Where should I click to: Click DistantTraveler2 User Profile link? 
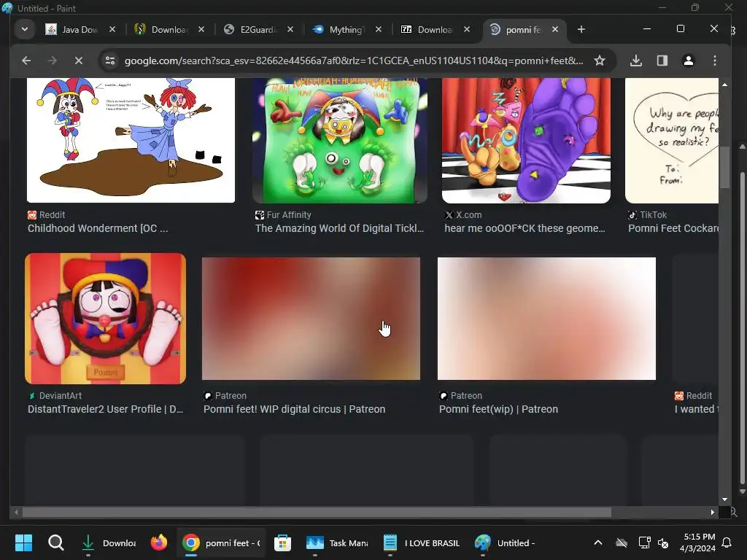[105, 409]
